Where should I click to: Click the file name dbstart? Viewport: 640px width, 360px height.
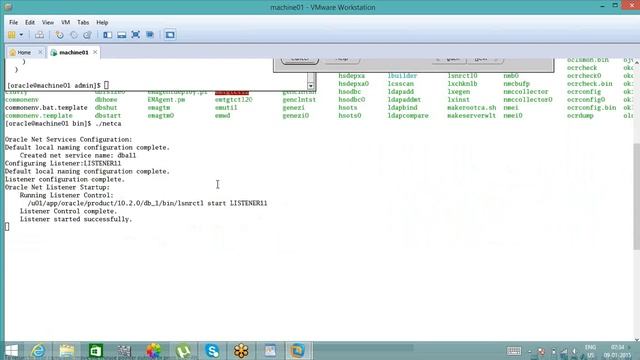click(x=108, y=116)
